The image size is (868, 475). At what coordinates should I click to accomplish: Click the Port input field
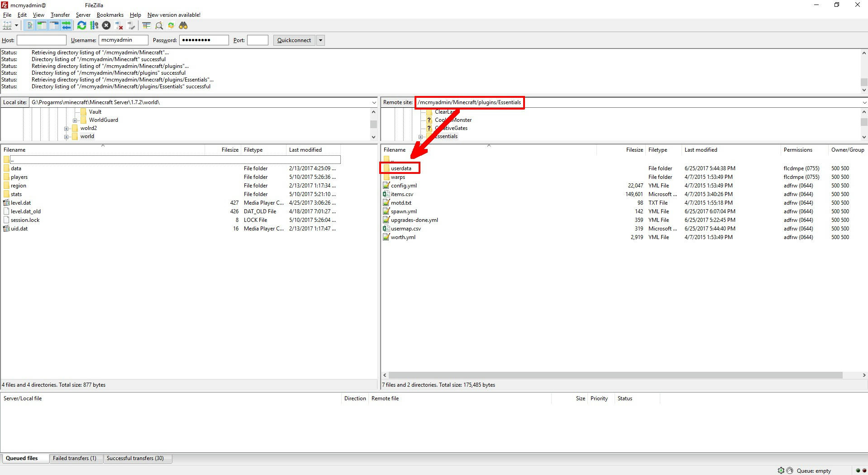[258, 40]
